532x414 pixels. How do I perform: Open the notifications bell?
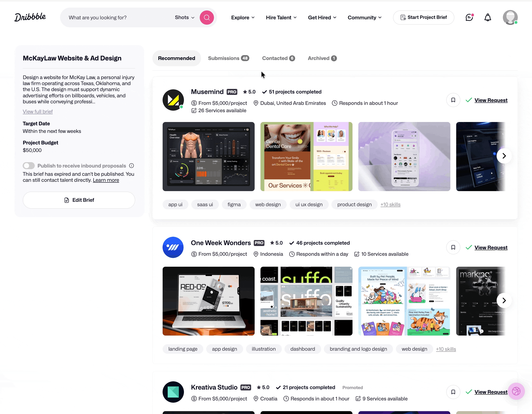(488, 18)
